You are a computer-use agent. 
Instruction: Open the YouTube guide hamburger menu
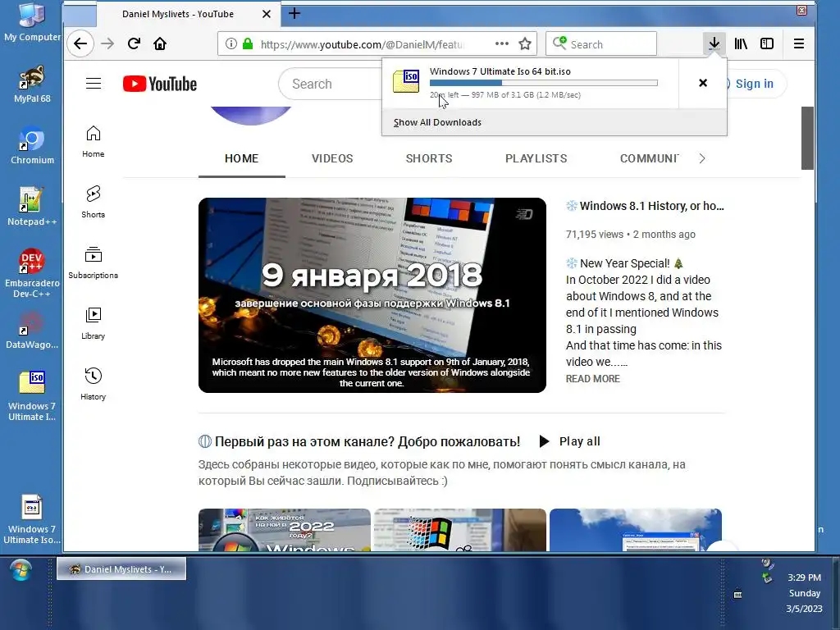pos(94,84)
